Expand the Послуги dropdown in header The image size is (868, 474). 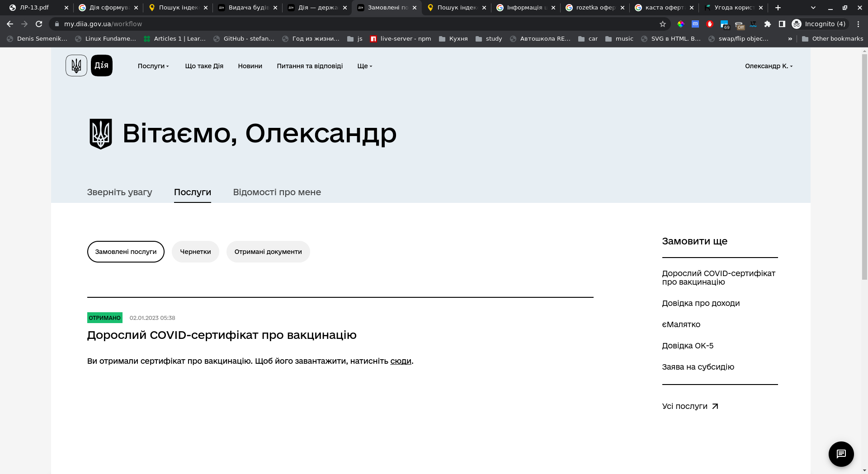(x=153, y=66)
